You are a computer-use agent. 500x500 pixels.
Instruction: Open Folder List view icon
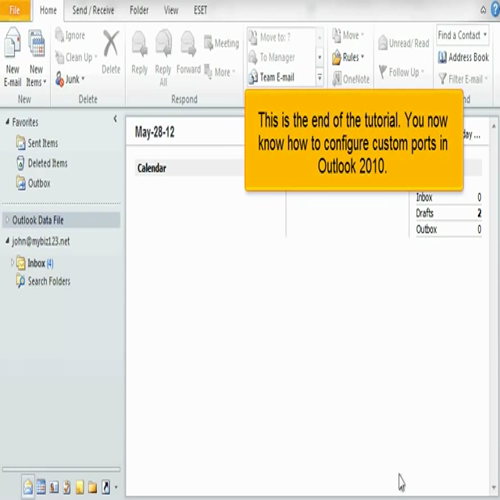coord(92,487)
